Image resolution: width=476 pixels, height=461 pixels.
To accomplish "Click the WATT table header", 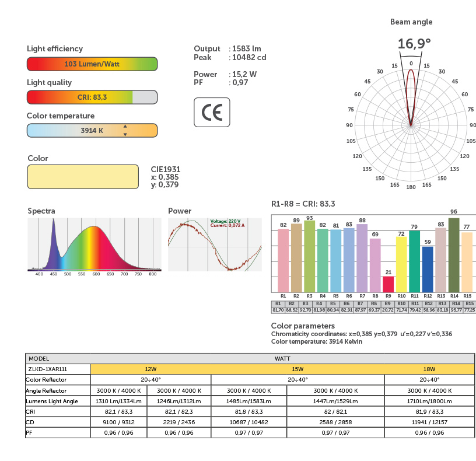I will click(282, 359).
